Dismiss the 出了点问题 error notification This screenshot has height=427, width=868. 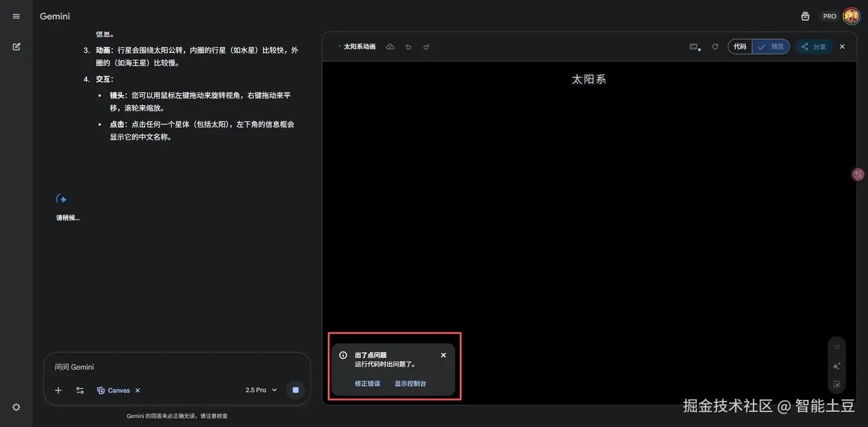tap(444, 355)
